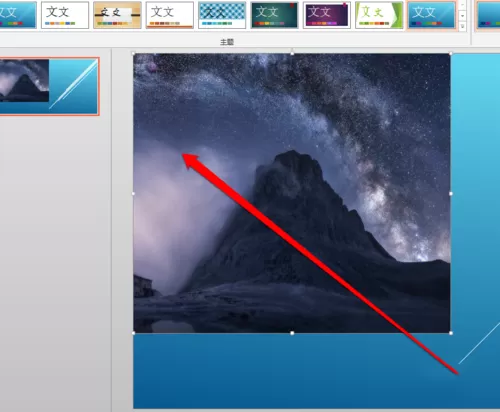500x412 pixels.
Task: Select slide thumbnail in the slide panel
Action: click(x=49, y=86)
